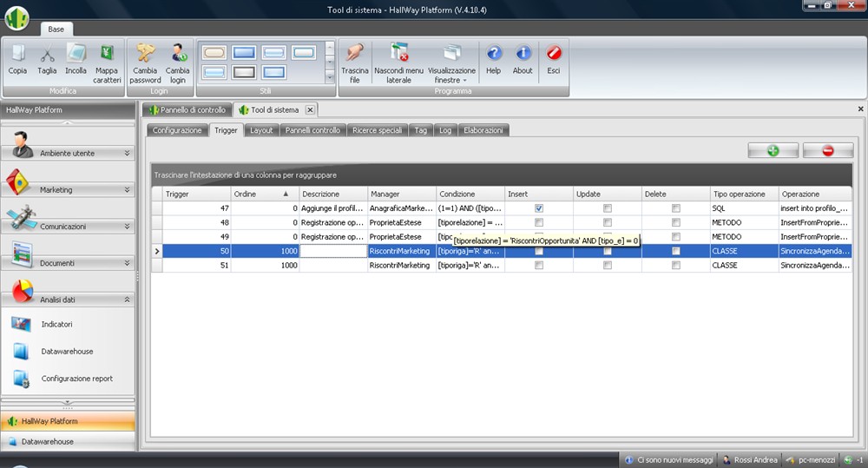This screenshot has width=868, height=468.
Task: Select HallWay Platform bottom navigation button
Action: click(68, 421)
